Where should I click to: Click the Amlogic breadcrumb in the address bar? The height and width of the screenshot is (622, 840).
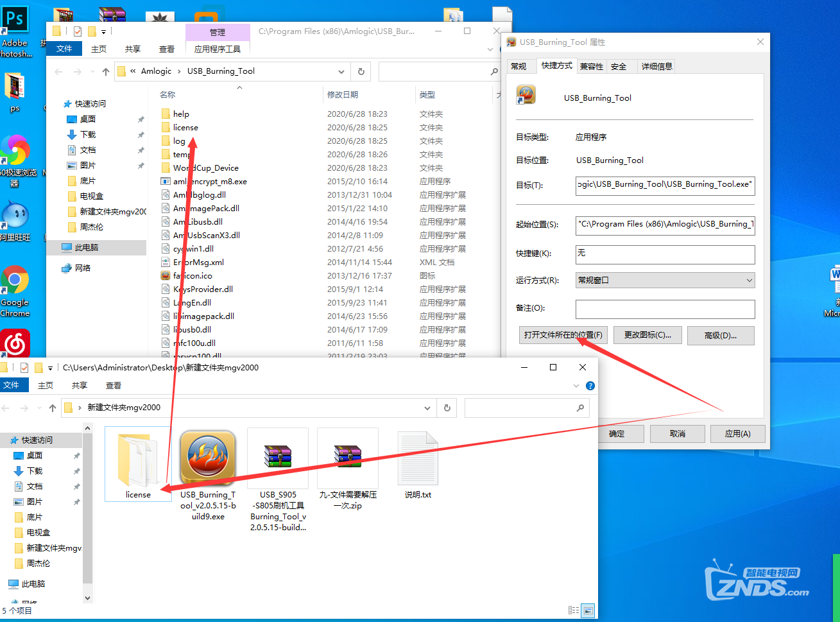tap(157, 71)
